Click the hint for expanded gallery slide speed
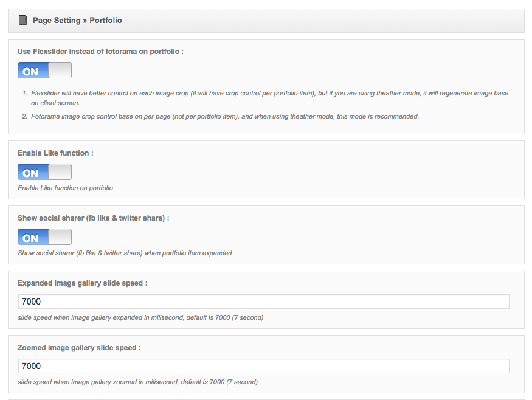Image resolution: width=532 pixels, height=400 pixels. [140, 317]
